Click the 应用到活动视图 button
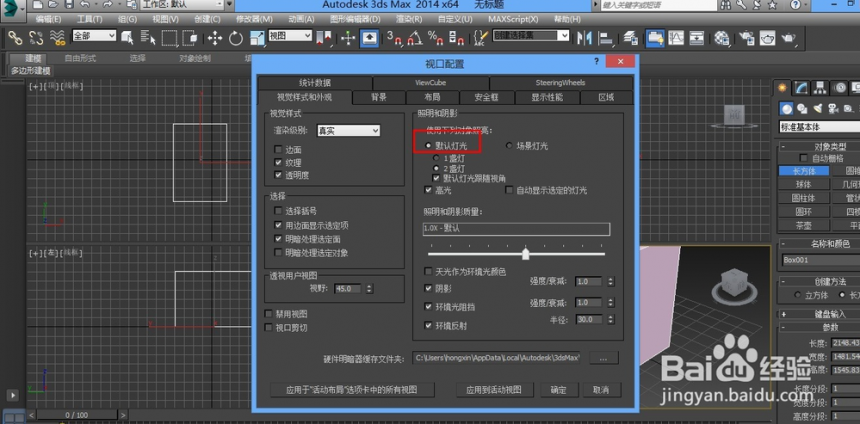The image size is (860, 424). point(493,390)
